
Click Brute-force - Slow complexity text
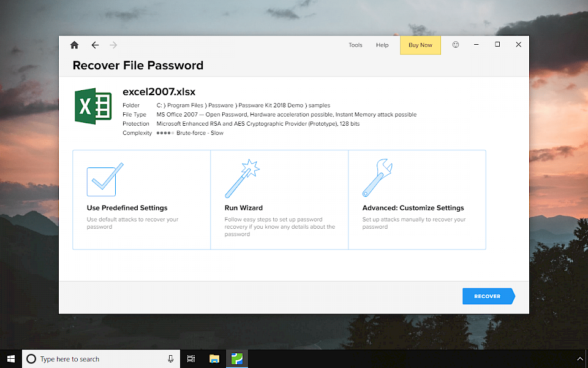(x=200, y=133)
